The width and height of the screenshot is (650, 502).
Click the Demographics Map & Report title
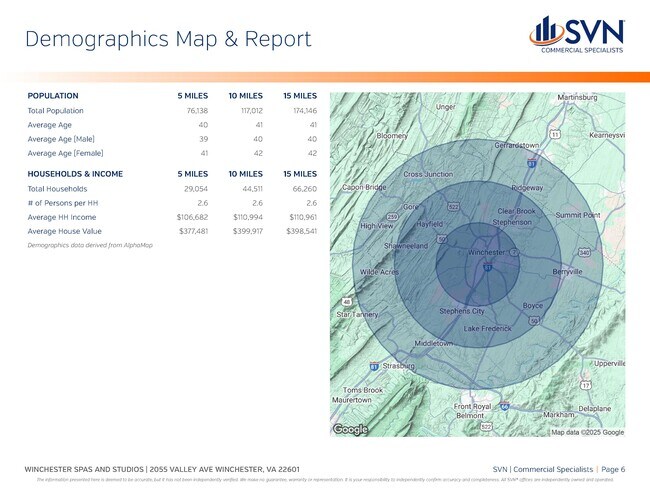coord(167,39)
